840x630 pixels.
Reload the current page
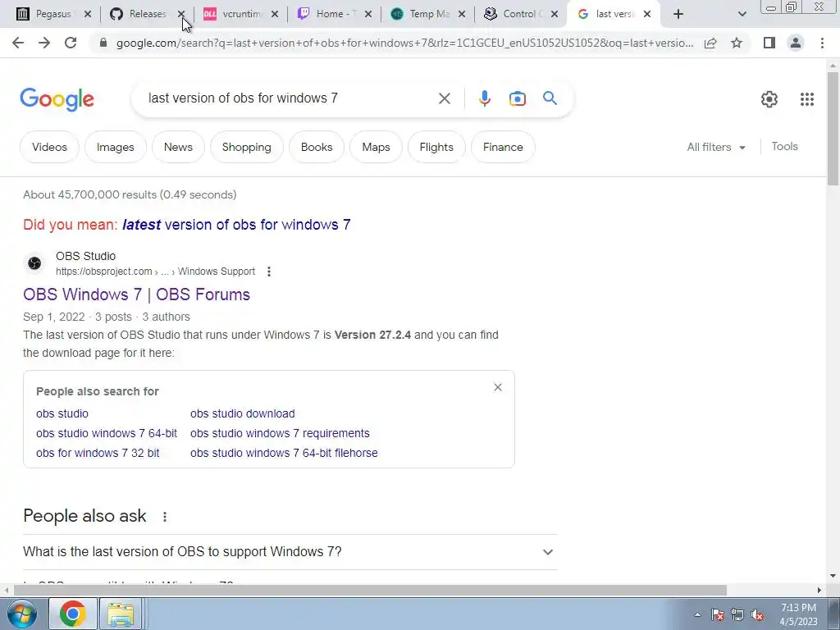(x=71, y=43)
